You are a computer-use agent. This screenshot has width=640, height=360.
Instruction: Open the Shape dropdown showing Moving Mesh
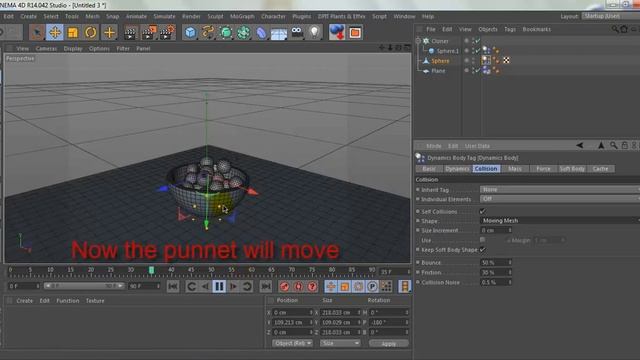(x=560, y=220)
